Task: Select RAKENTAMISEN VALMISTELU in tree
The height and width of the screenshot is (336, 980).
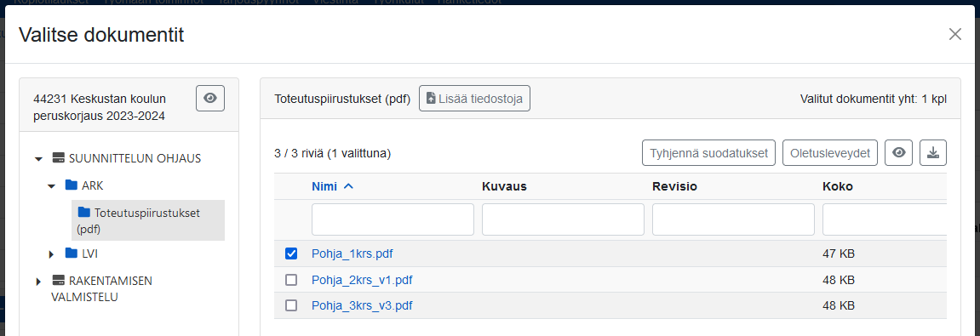Action: (101, 288)
